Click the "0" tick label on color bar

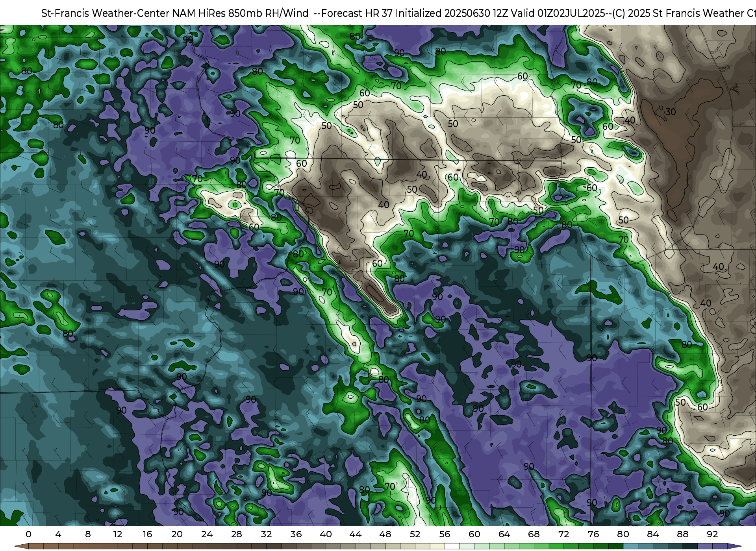click(28, 534)
